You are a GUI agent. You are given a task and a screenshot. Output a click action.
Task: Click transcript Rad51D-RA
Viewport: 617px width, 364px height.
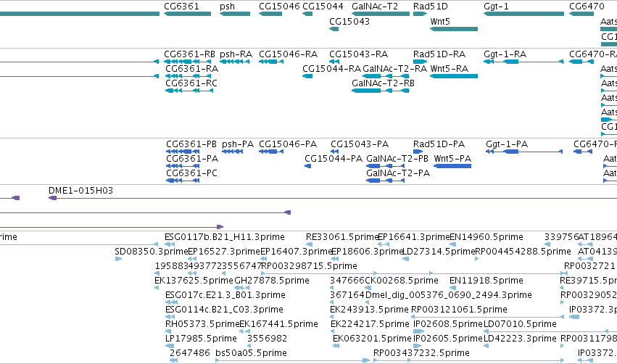click(439, 54)
